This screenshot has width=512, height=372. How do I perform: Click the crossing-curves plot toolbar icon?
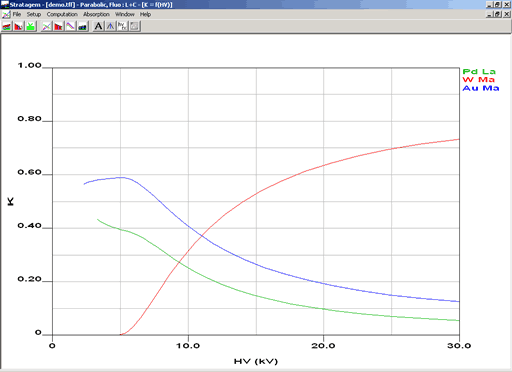[47, 26]
